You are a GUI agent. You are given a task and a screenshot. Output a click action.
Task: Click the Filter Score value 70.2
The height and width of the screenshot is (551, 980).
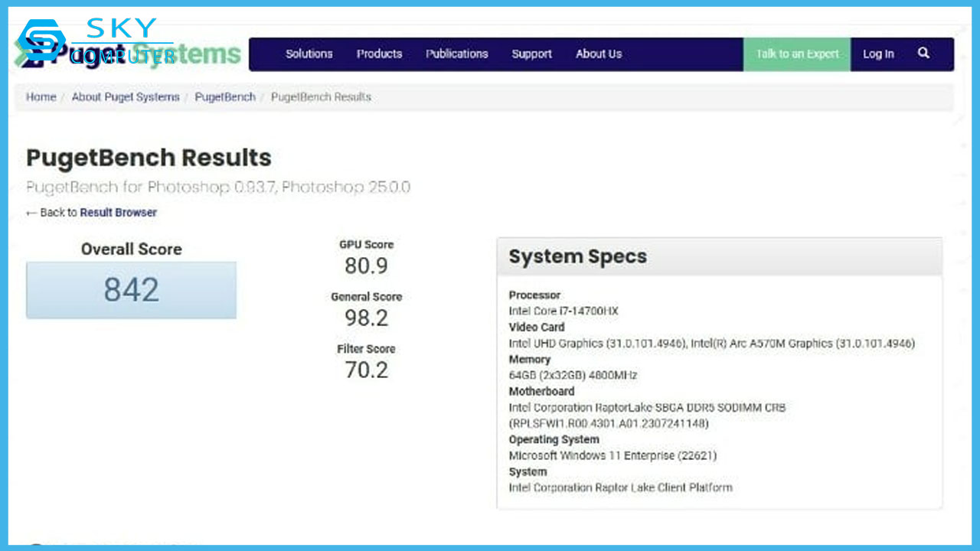click(x=366, y=370)
